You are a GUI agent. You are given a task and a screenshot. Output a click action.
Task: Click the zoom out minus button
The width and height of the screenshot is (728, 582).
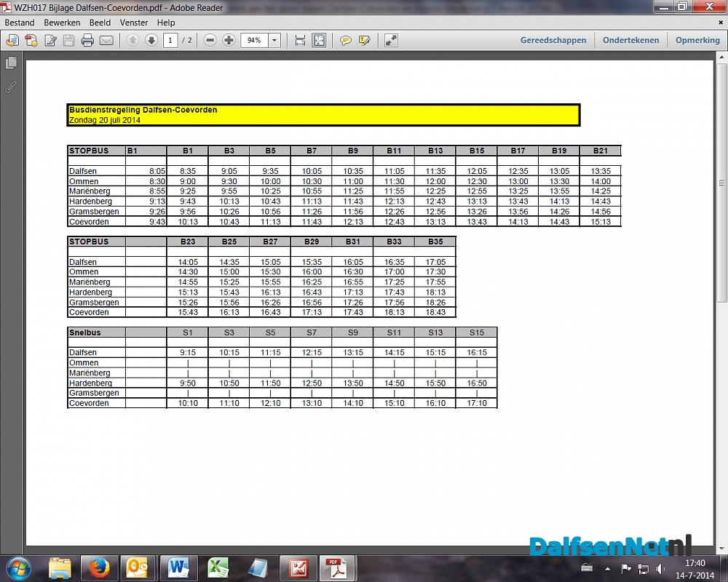210,41
